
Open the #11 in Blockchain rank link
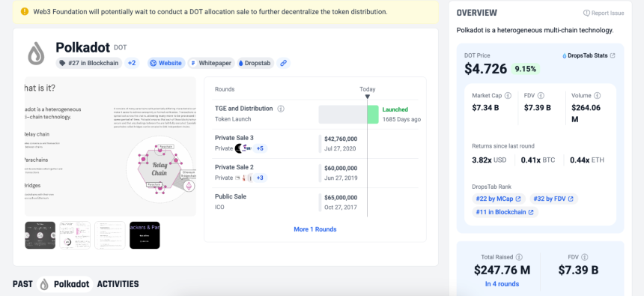pos(505,212)
